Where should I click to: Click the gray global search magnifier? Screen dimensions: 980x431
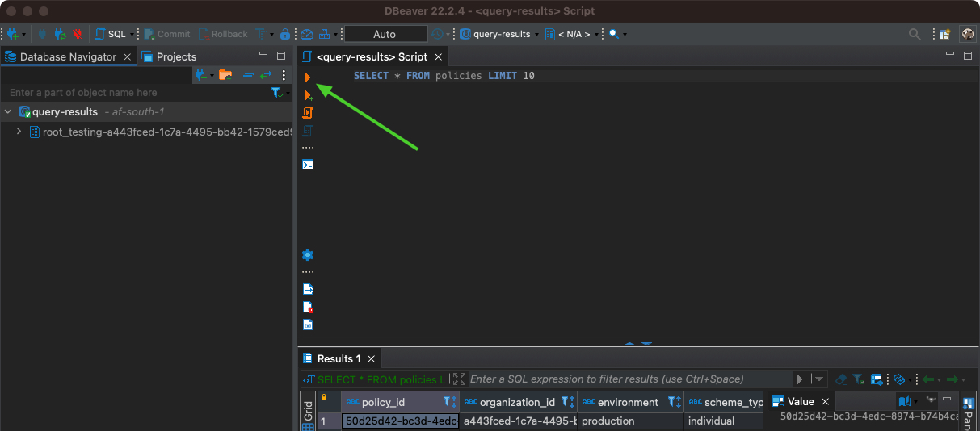pos(915,34)
